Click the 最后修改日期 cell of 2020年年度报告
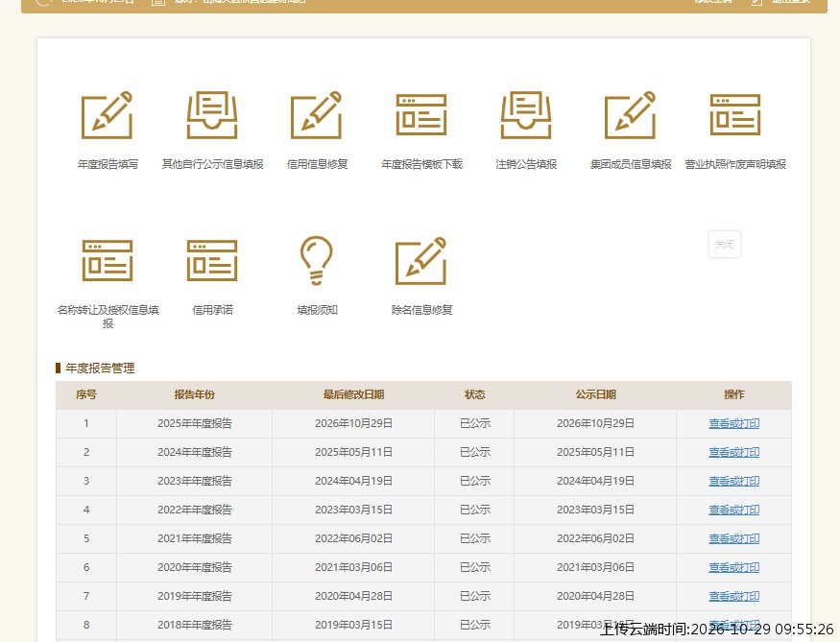This screenshot has height=642, width=840. tap(353, 567)
